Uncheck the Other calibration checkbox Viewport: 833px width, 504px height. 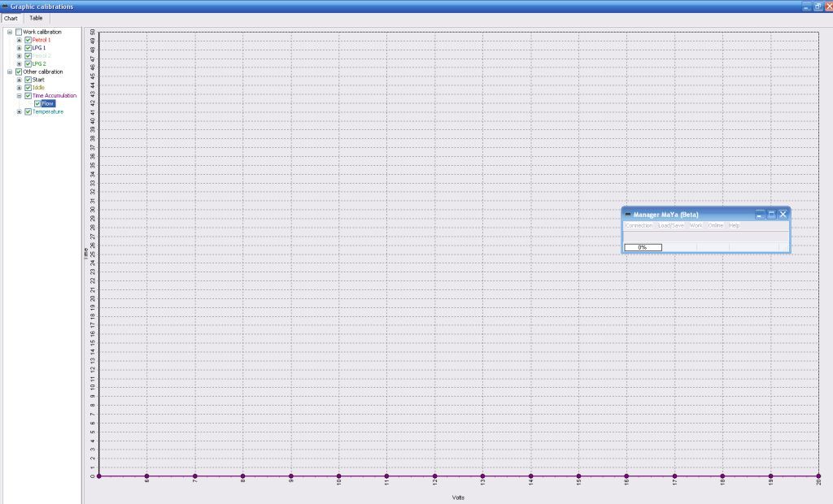click(x=19, y=72)
